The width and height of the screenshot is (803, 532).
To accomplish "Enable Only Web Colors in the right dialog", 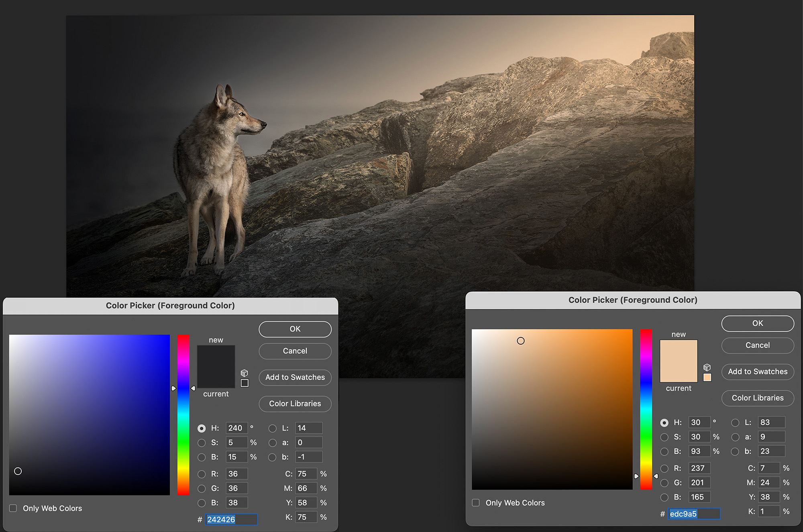I will 476,503.
